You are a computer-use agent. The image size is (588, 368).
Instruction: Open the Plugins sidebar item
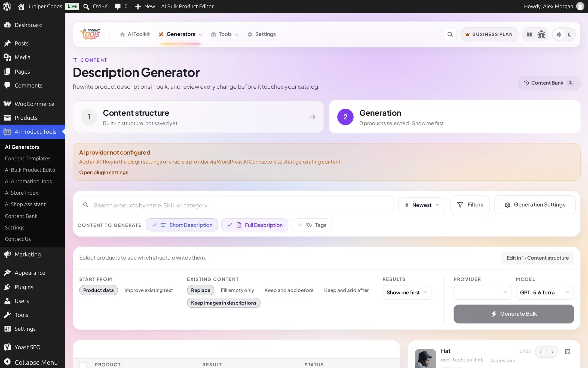33,287
